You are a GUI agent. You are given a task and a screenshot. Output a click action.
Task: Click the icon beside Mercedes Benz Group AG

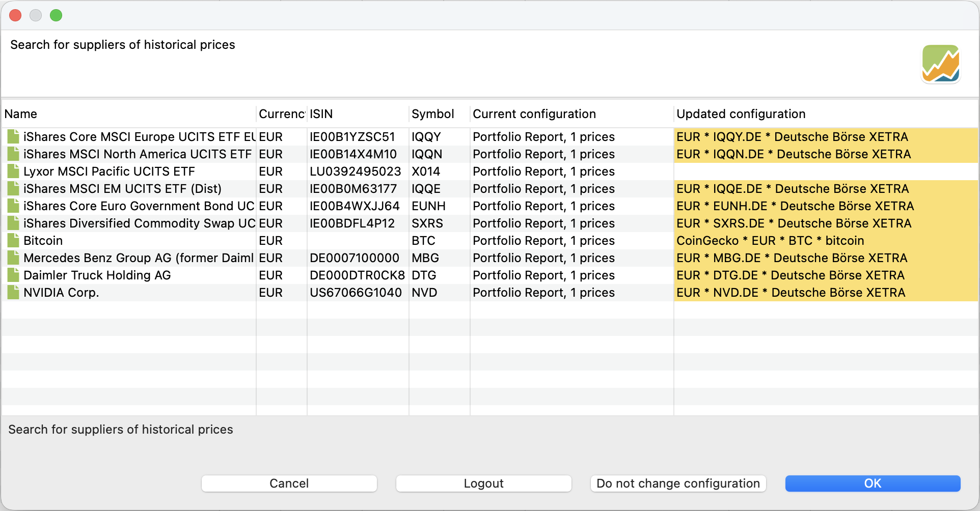[13, 258]
